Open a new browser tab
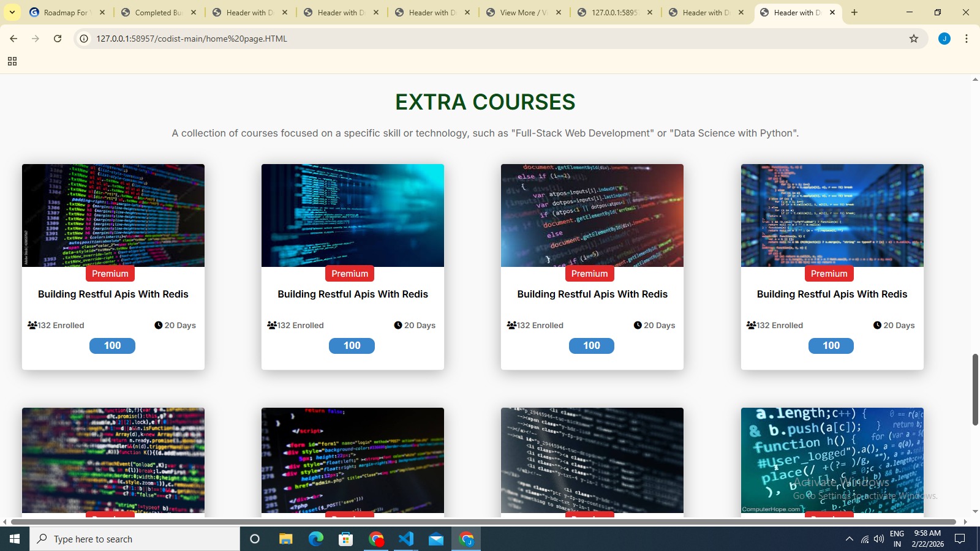The height and width of the screenshot is (551, 980). [854, 12]
